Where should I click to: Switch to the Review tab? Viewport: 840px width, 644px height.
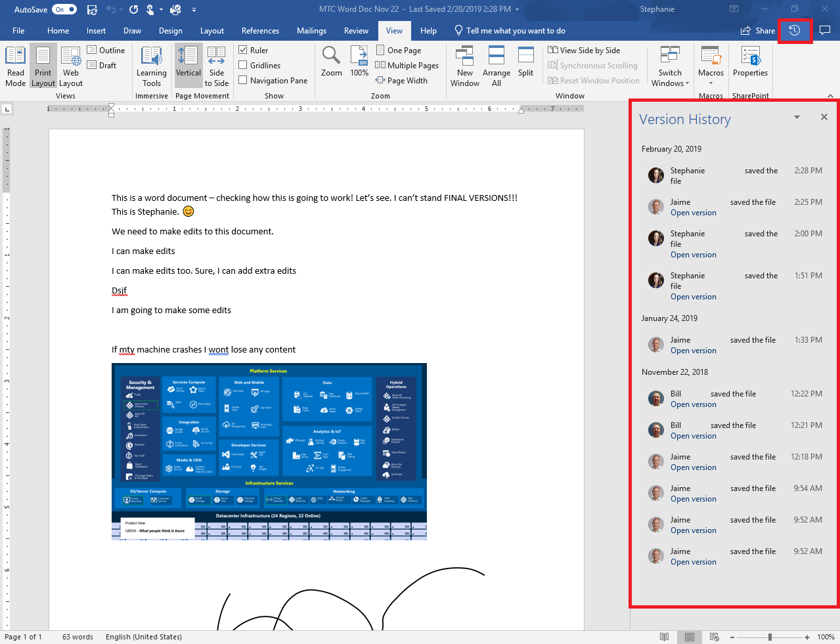pyautogui.click(x=356, y=30)
